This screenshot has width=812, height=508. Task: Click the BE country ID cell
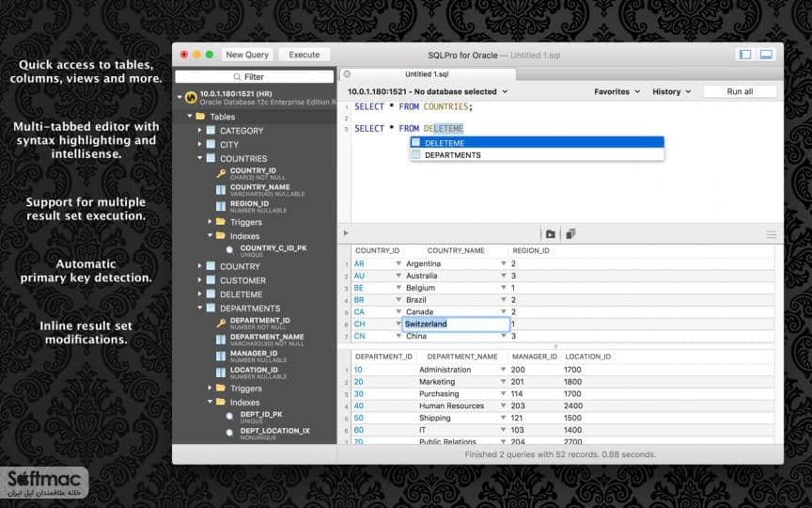point(358,288)
